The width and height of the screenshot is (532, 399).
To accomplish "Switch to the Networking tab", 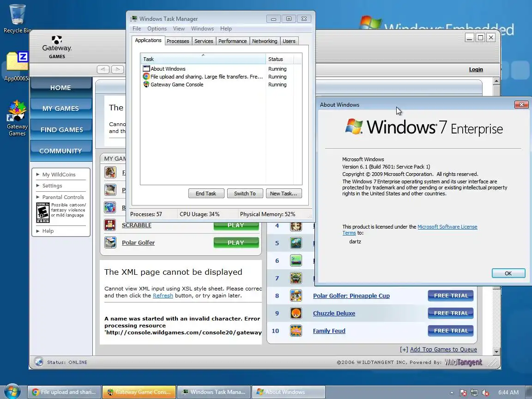I will pos(265,41).
